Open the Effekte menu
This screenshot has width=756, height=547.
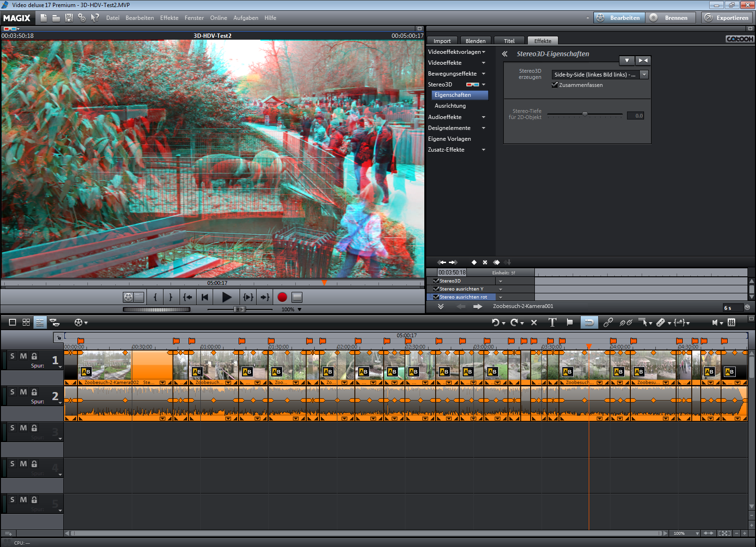coord(169,18)
